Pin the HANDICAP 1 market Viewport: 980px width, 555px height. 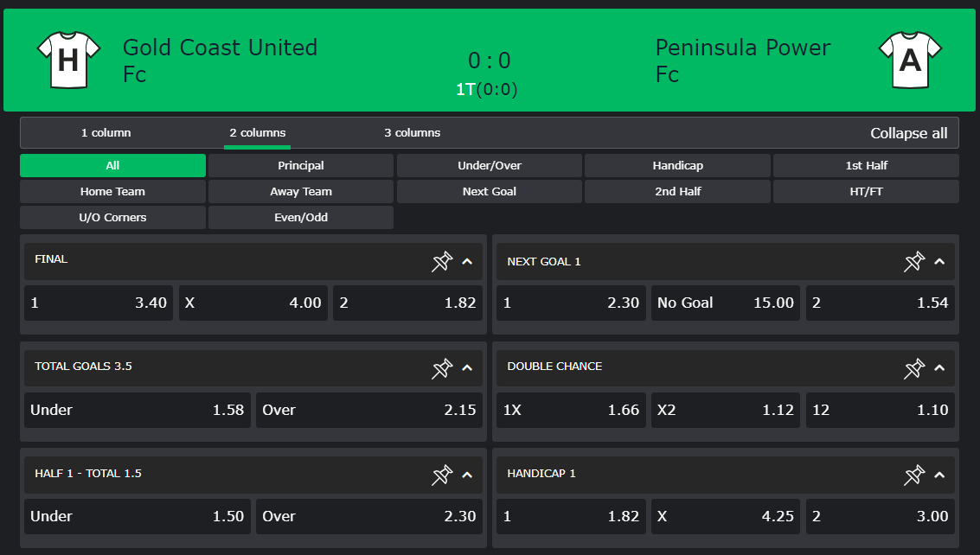[914, 475]
